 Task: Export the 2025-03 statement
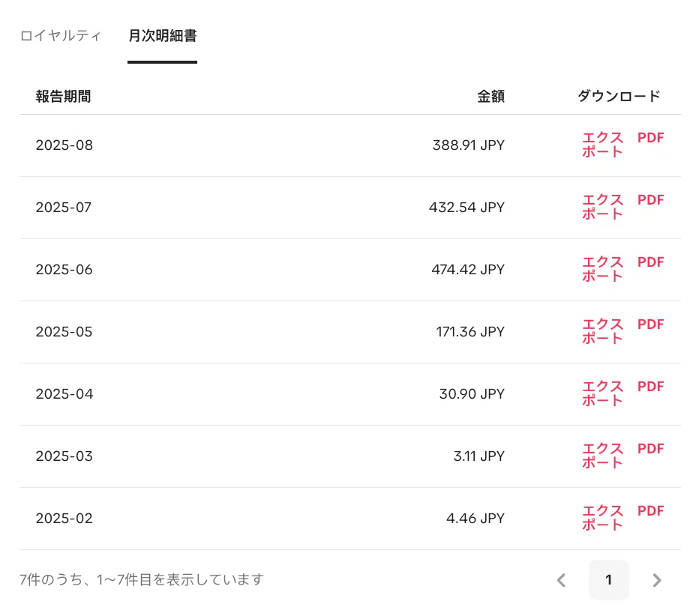[x=603, y=456]
